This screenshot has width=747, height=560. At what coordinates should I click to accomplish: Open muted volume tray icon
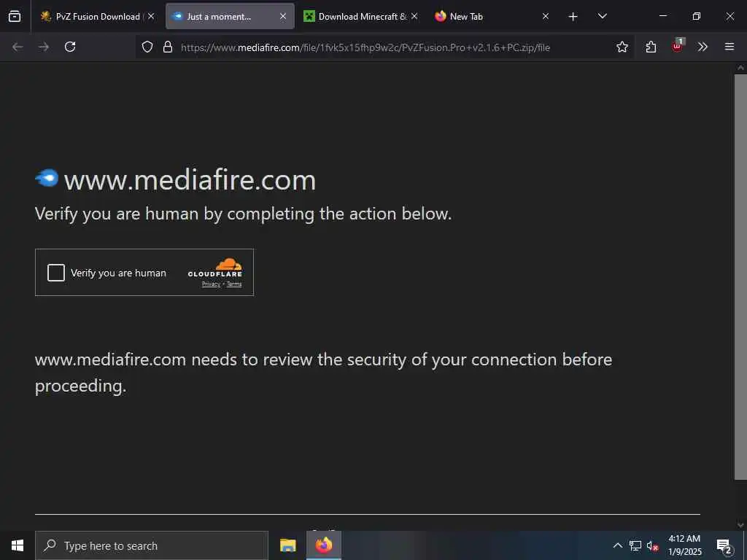point(653,545)
